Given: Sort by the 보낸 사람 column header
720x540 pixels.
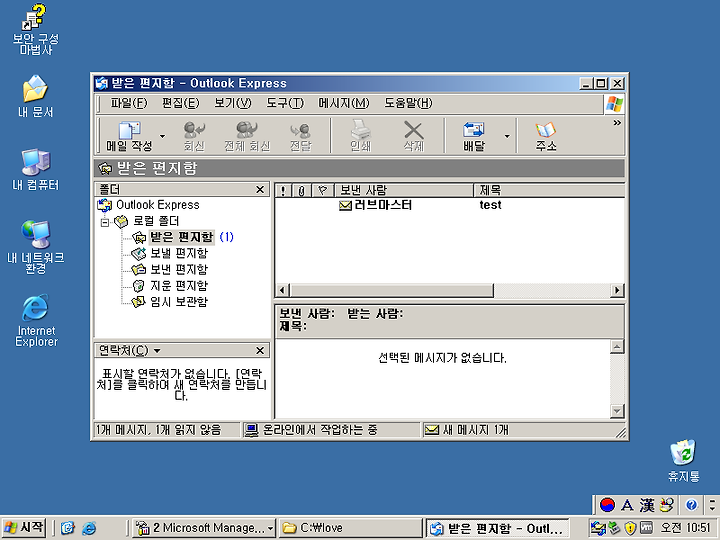Looking at the screenshot, I should 404,190.
